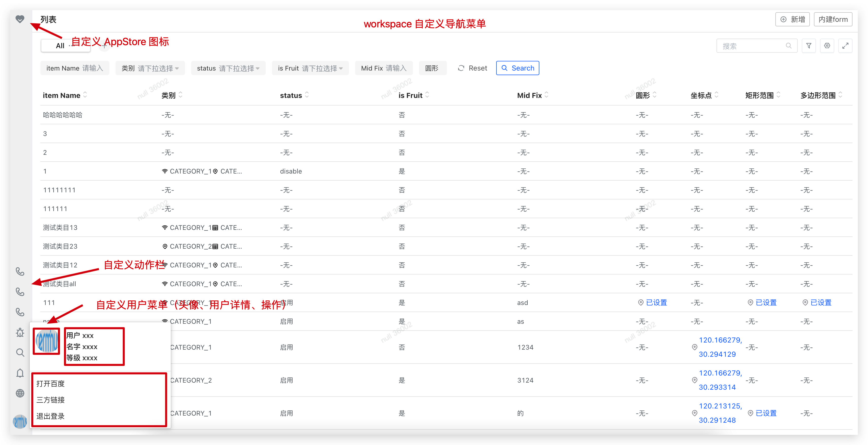This screenshot has width=868, height=445.
Task: Open the bell notifications icon
Action: coord(20,373)
